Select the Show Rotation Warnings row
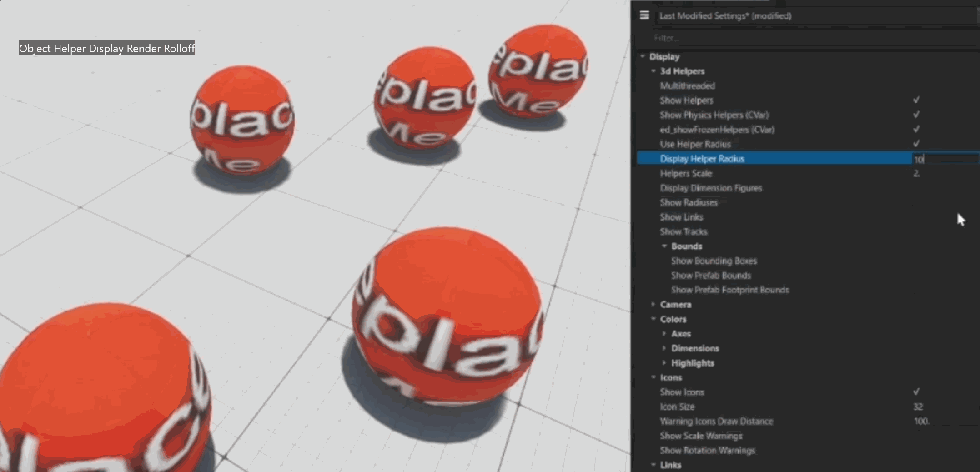Image resolution: width=980 pixels, height=472 pixels. (807, 450)
